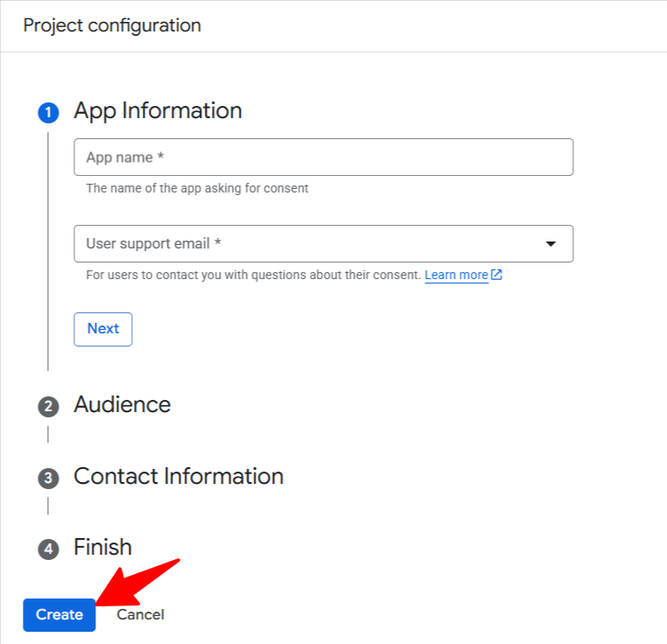Click the step 4 number circle
This screenshot has height=644, width=667.
click(48, 549)
